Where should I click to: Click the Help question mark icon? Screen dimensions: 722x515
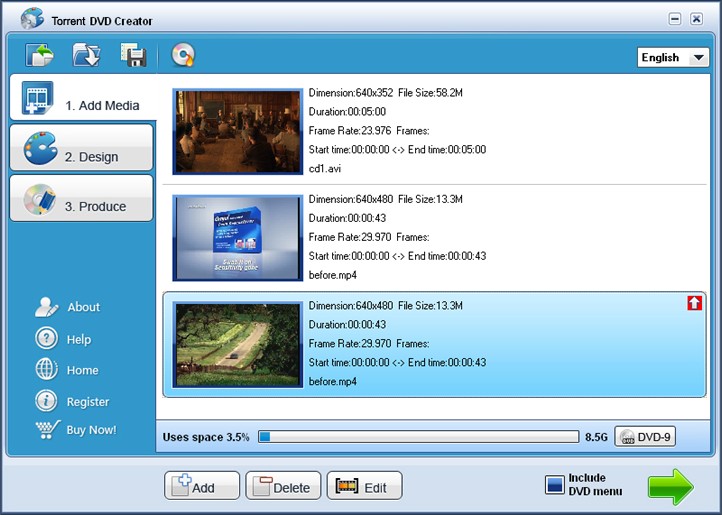click(46, 339)
